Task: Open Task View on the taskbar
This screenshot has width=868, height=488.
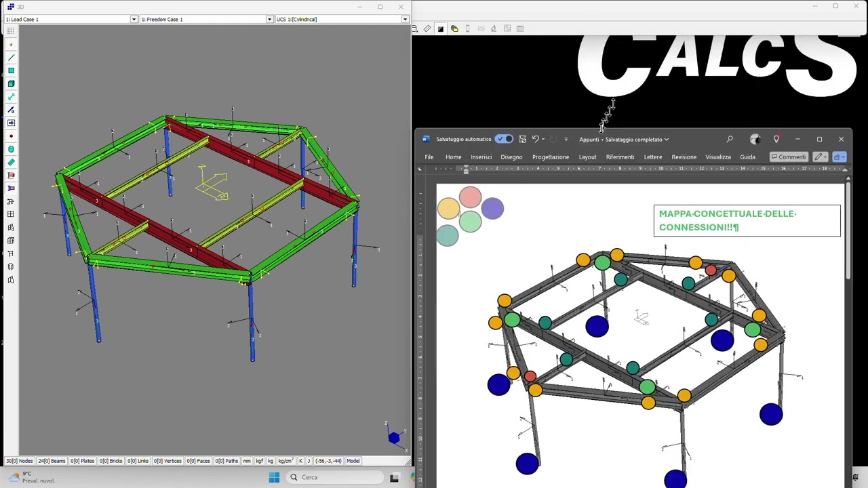Action: point(394,477)
